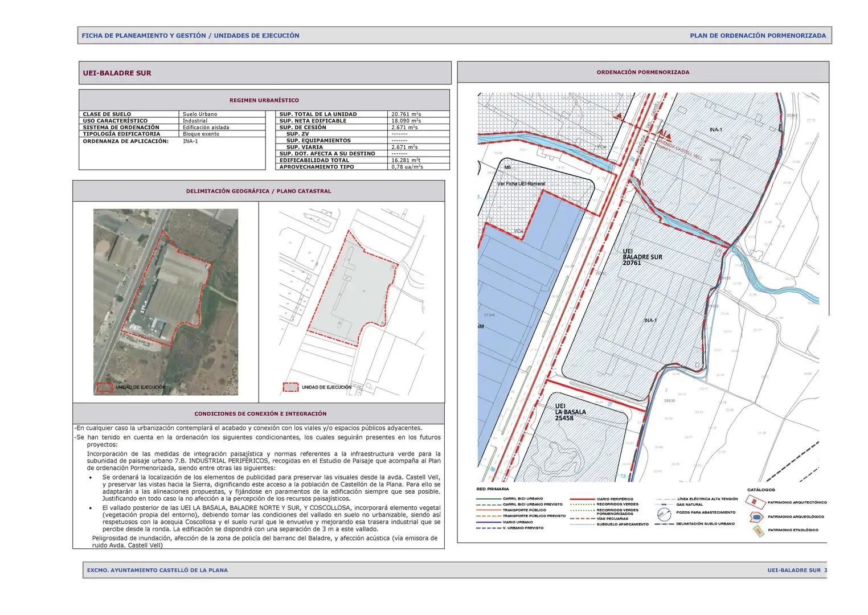Click the REGIMEN URBANÍSTICO section header
This screenshot has height=615, width=868.
(264, 100)
